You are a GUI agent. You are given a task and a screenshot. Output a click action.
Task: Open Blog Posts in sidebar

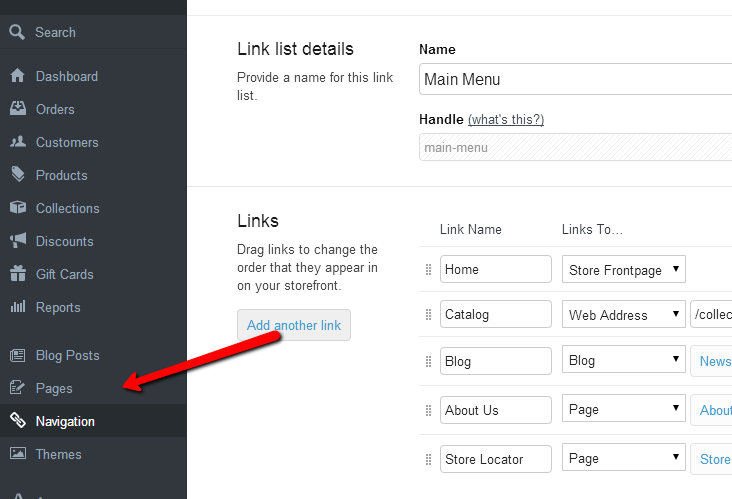coord(67,355)
